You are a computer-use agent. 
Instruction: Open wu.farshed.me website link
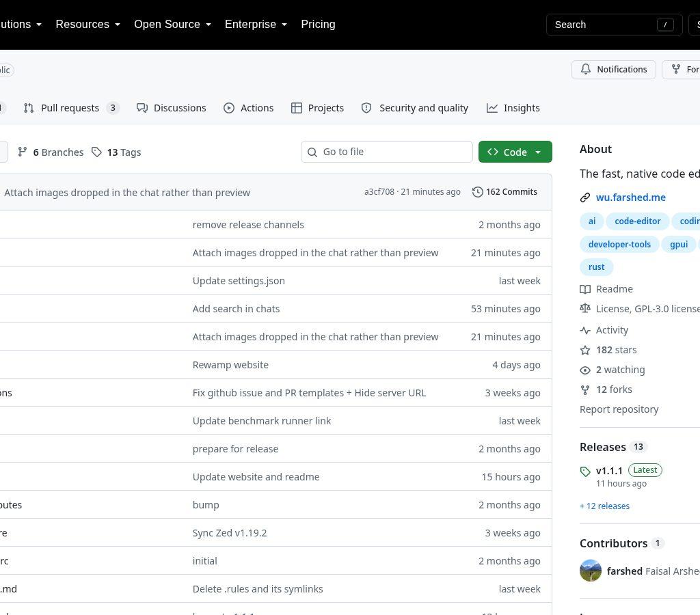click(630, 197)
